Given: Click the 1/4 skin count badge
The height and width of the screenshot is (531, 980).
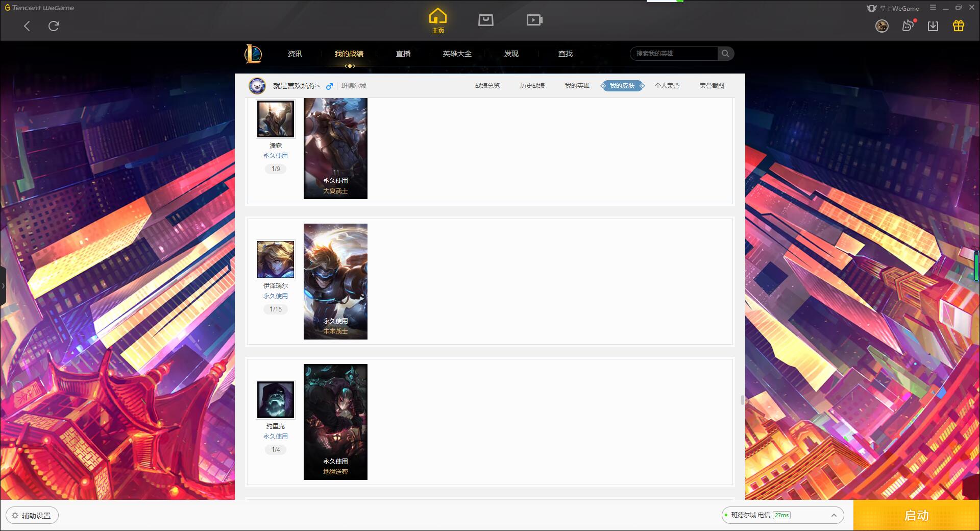Looking at the screenshot, I should tap(276, 449).
